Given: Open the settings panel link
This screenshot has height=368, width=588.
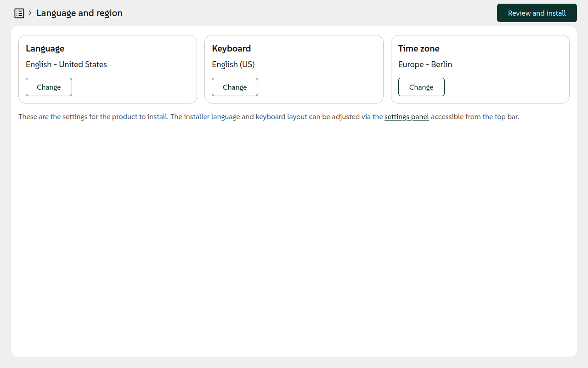Looking at the screenshot, I should click(x=407, y=116).
